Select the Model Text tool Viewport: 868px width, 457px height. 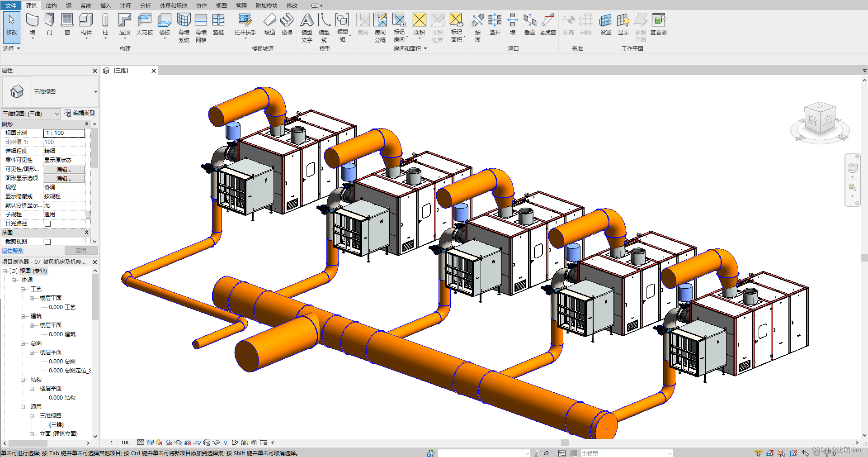307,27
